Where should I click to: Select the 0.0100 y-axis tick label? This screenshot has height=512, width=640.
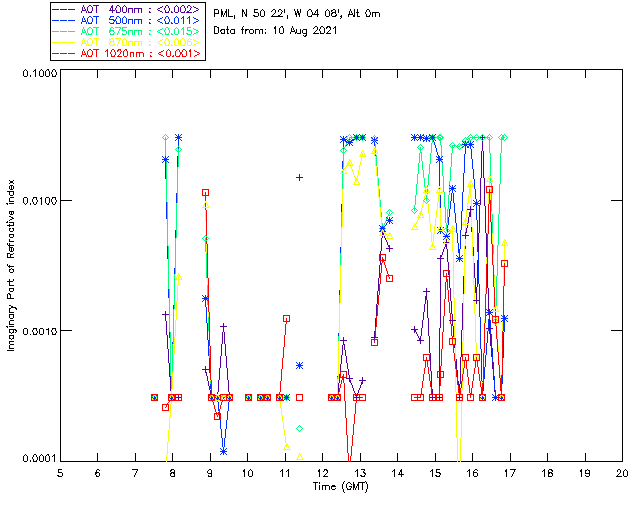click(38, 201)
